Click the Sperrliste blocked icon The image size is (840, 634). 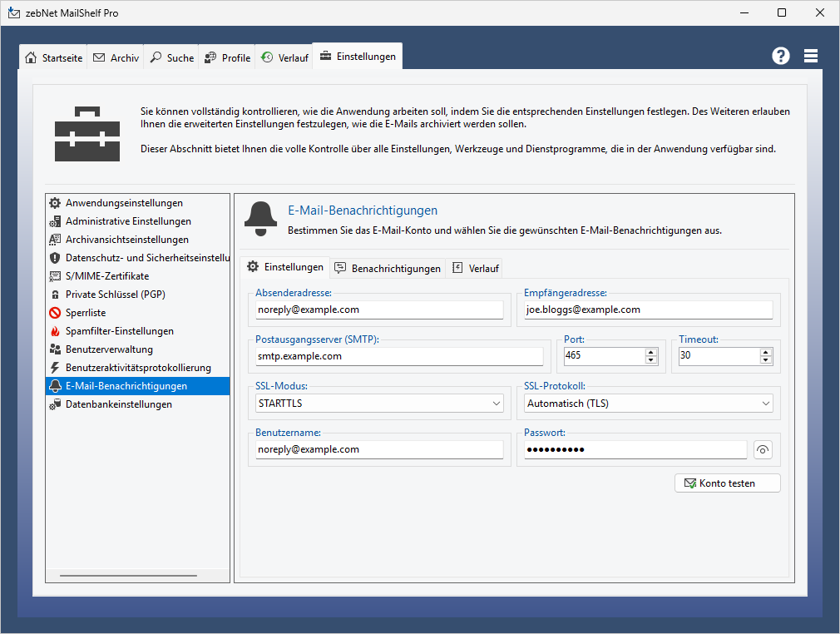55,313
